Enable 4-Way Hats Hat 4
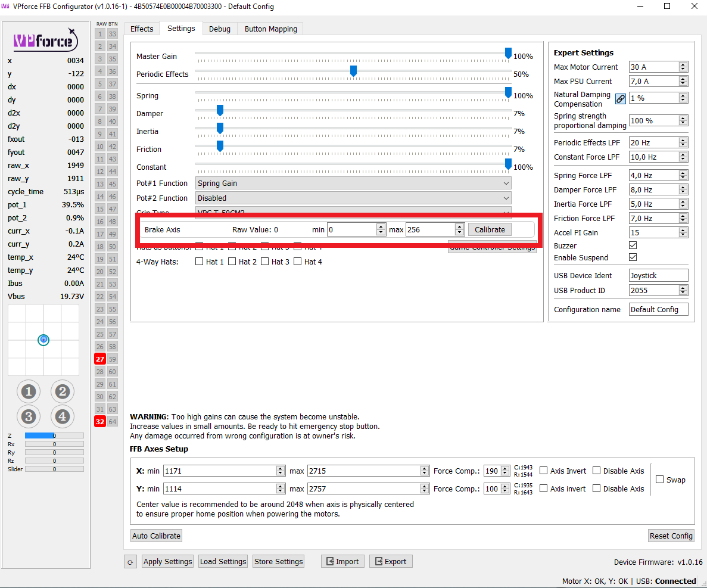The image size is (707, 588). click(298, 262)
